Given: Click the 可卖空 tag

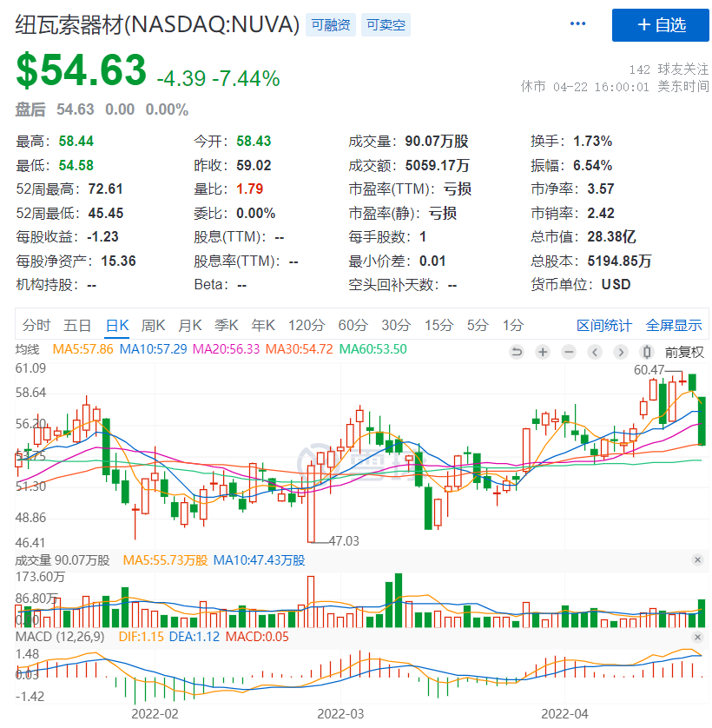Looking at the screenshot, I should pos(386,24).
